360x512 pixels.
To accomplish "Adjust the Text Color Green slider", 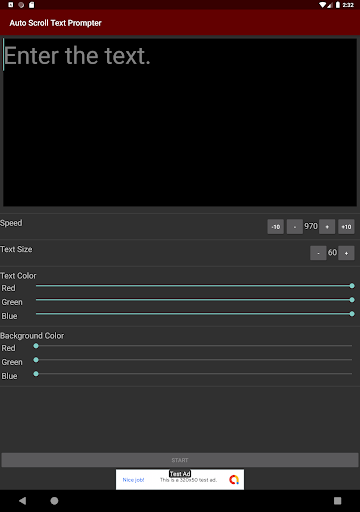I will tap(194, 300).
